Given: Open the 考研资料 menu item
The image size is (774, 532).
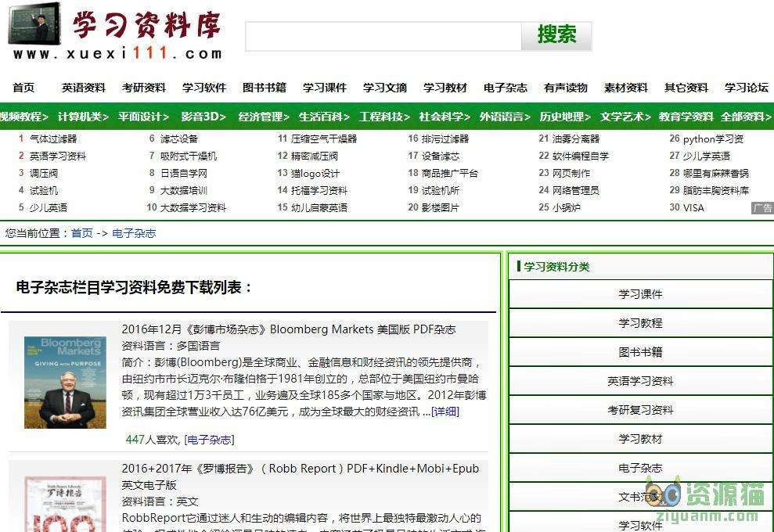Looking at the screenshot, I should [x=144, y=88].
